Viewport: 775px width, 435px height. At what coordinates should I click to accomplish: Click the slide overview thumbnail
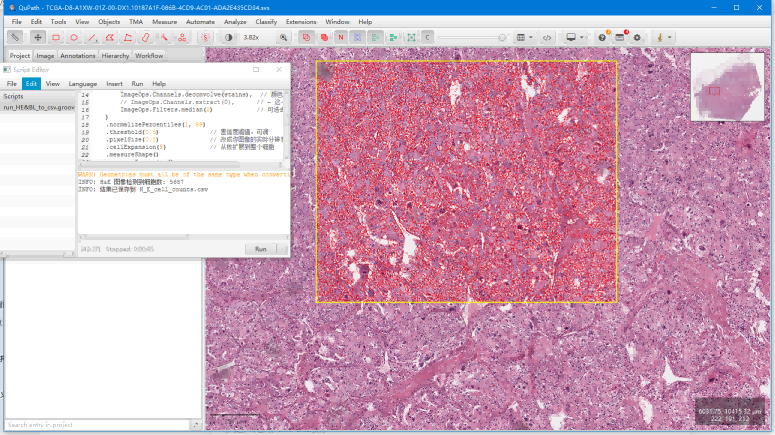[x=727, y=87]
